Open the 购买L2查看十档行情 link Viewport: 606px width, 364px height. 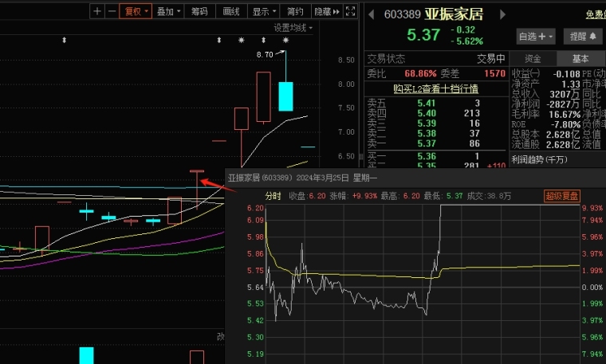coord(435,88)
